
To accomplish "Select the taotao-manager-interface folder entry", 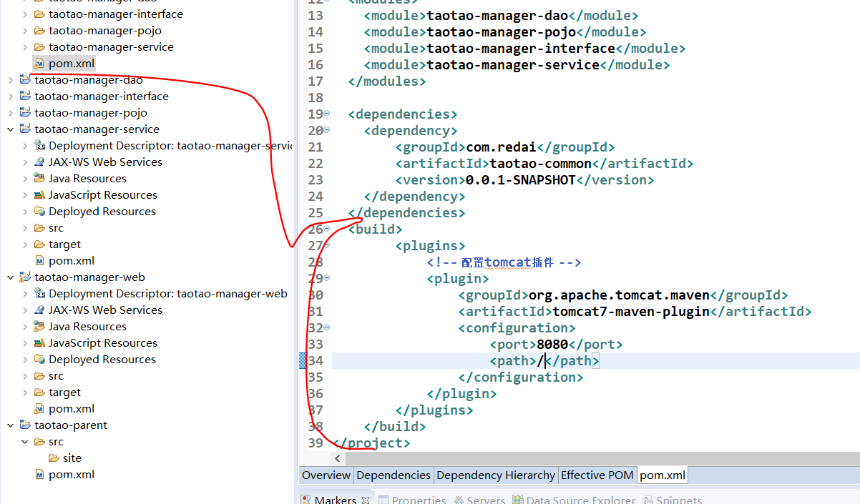I will (x=116, y=14).
